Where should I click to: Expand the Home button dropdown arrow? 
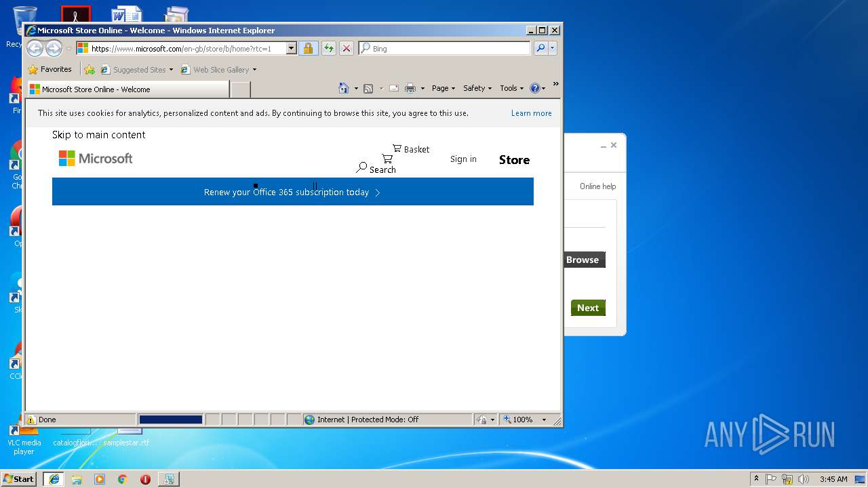pos(356,88)
